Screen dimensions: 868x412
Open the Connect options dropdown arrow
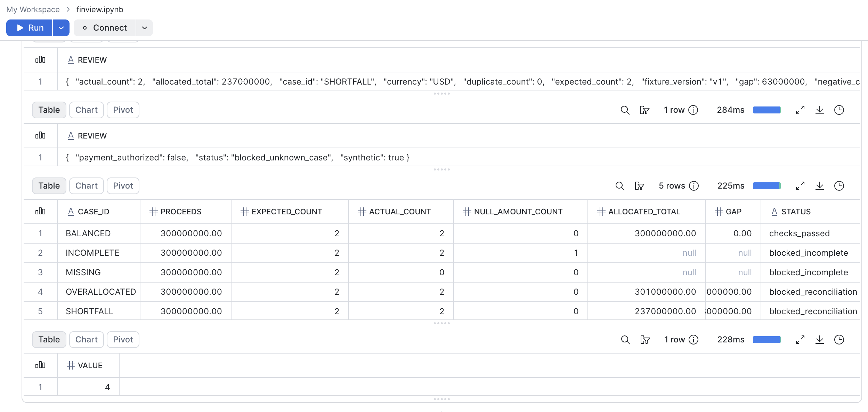tap(145, 28)
